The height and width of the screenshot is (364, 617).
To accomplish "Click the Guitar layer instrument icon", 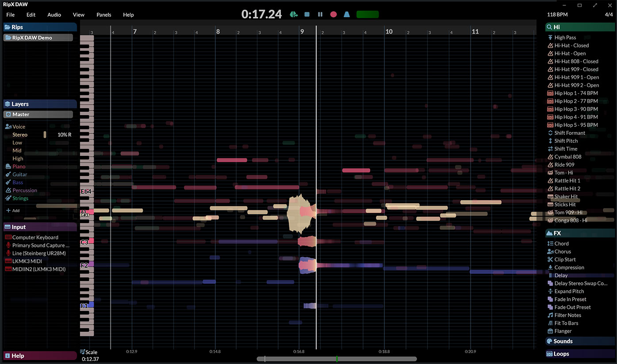I will point(9,174).
